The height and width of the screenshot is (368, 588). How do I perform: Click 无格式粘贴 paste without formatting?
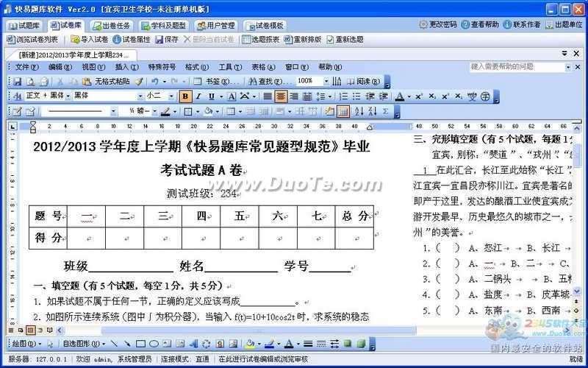click(106, 82)
